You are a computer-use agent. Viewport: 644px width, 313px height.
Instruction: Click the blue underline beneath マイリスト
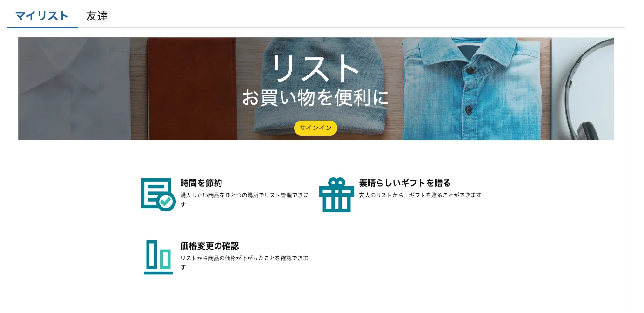pyautogui.click(x=42, y=27)
